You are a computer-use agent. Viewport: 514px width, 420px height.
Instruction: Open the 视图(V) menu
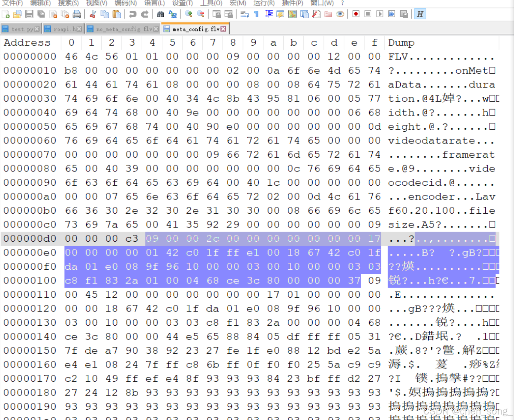coord(97,3)
